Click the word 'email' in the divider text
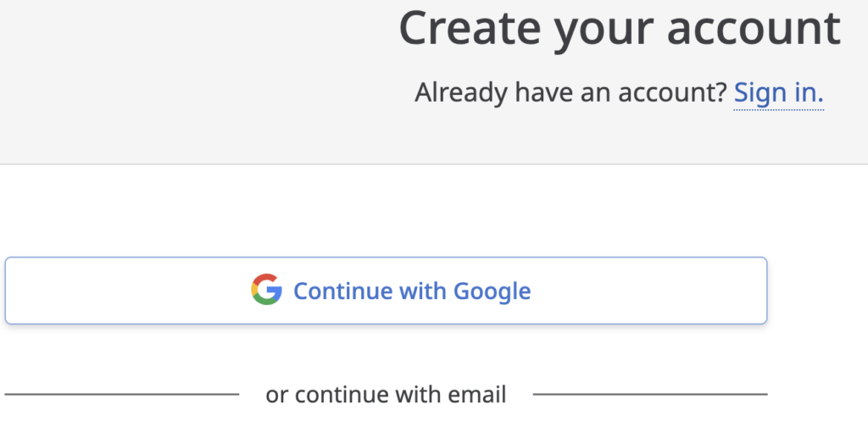The width and height of the screenshot is (868, 432). pyautogui.click(x=478, y=394)
